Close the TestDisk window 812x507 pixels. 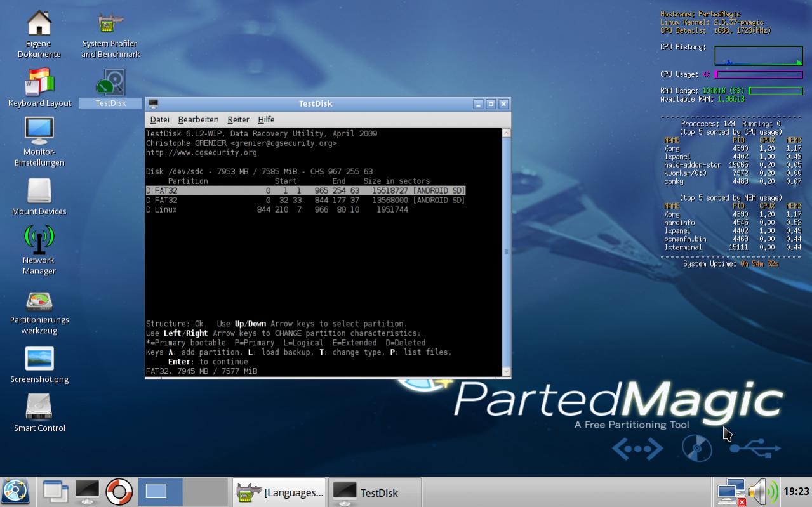click(x=503, y=103)
